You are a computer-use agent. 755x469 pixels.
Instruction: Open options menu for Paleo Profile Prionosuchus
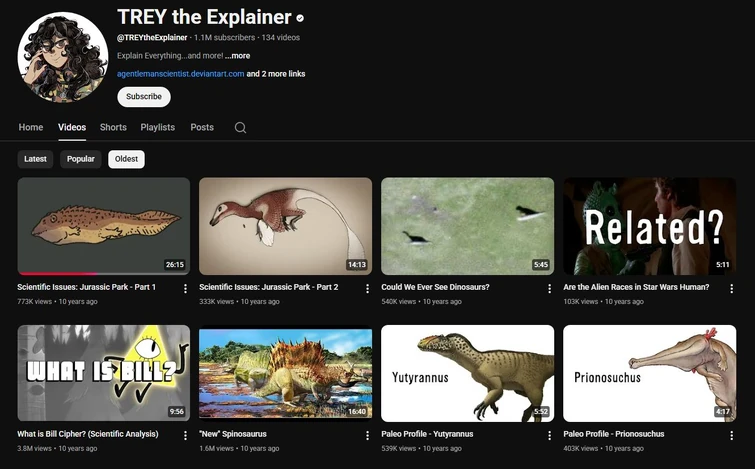[x=731, y=435]
